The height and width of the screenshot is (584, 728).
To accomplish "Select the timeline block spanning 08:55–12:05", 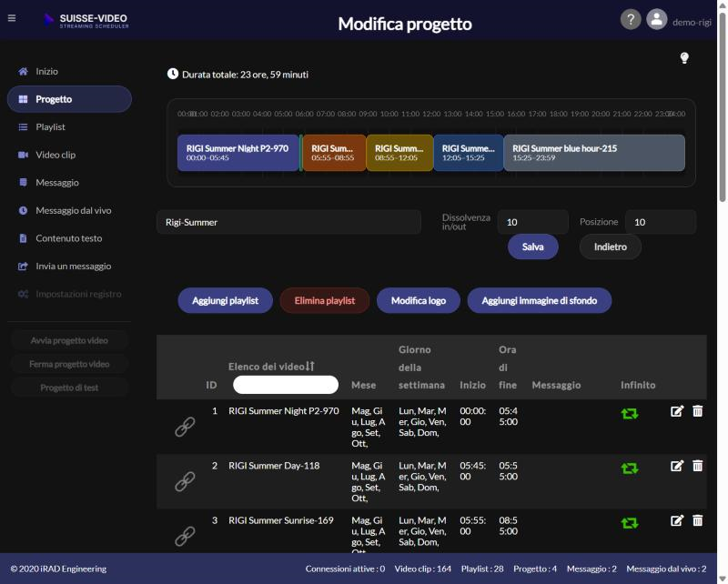I will 399,153.
